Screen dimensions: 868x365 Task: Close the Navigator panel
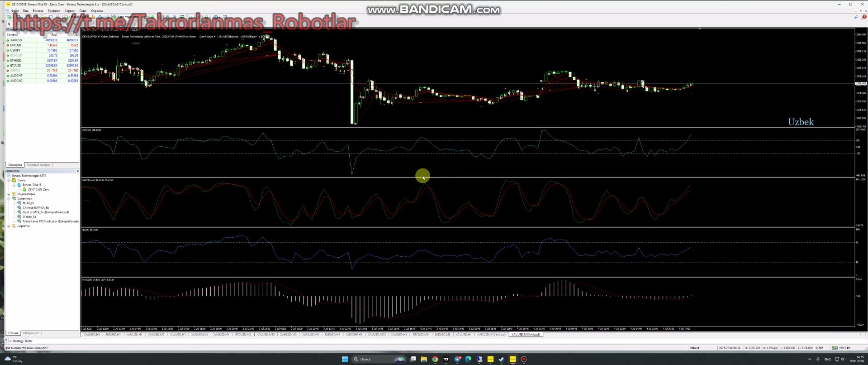pos(77,171)
